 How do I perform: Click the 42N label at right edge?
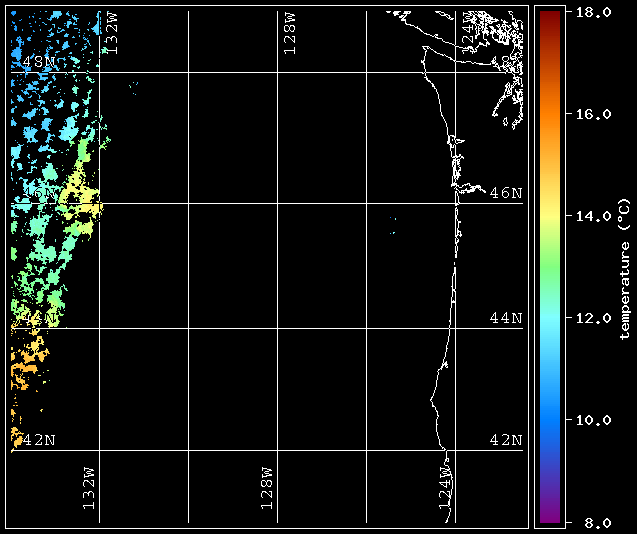pyautogui.click(x=505, y=440)
